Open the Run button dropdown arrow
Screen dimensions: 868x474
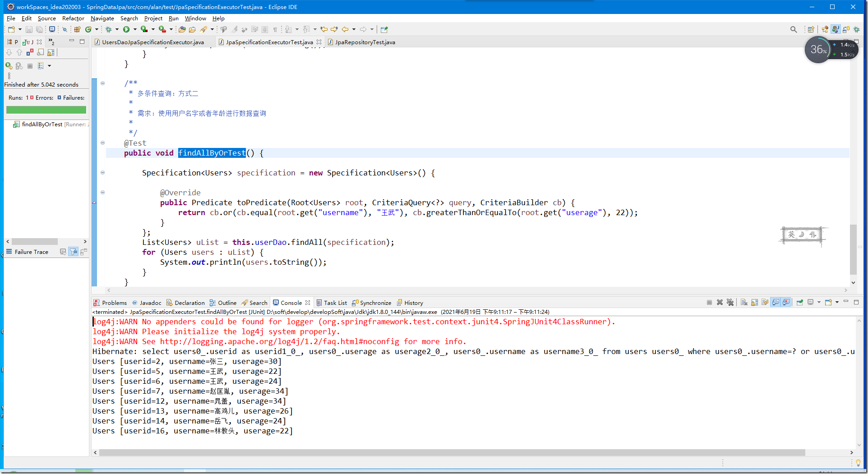coord(135,29)
